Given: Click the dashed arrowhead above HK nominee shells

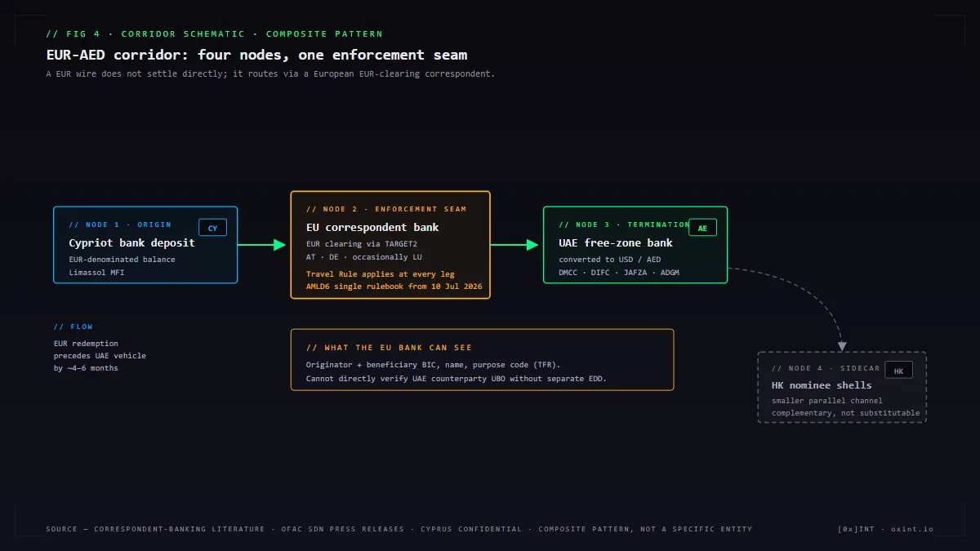Looking at the screenshot, I should (x=842, y=346).
